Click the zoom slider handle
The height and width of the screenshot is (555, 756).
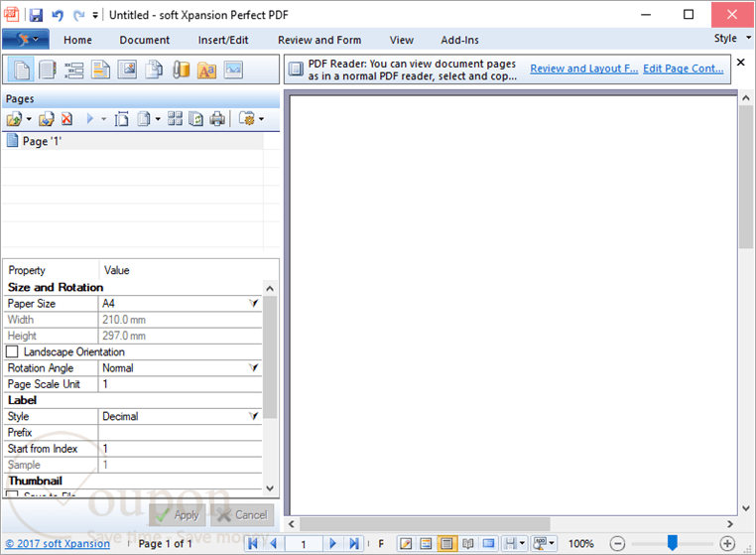[672, 543]
